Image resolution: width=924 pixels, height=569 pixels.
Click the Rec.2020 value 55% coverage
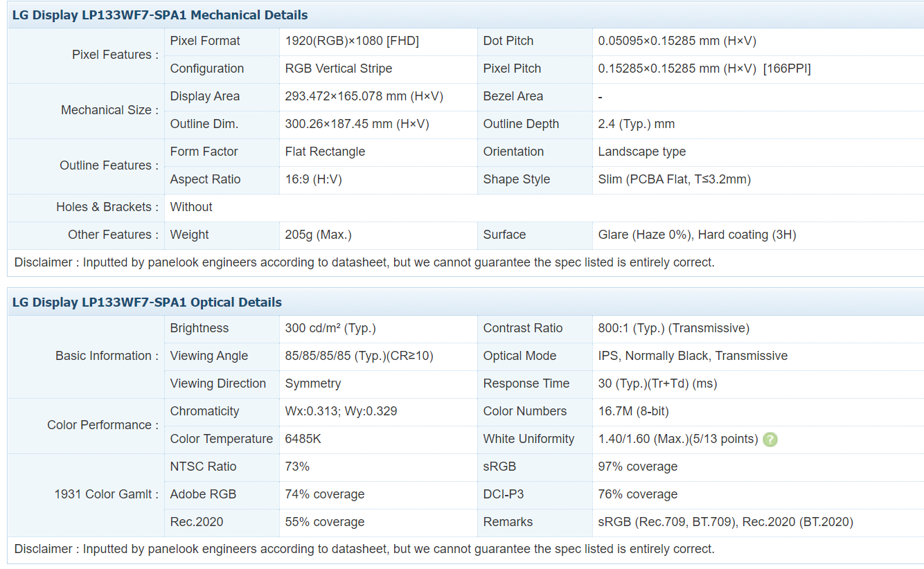click(324, 522)
